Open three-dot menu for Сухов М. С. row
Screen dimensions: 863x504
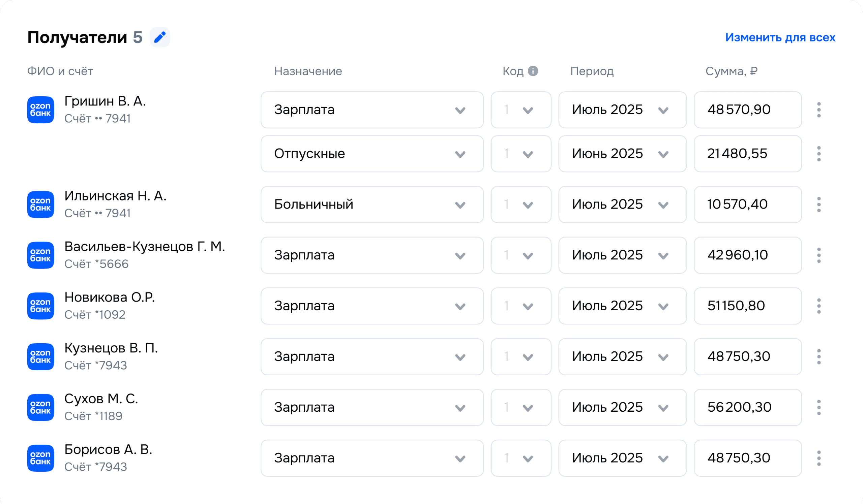[819, 408]
